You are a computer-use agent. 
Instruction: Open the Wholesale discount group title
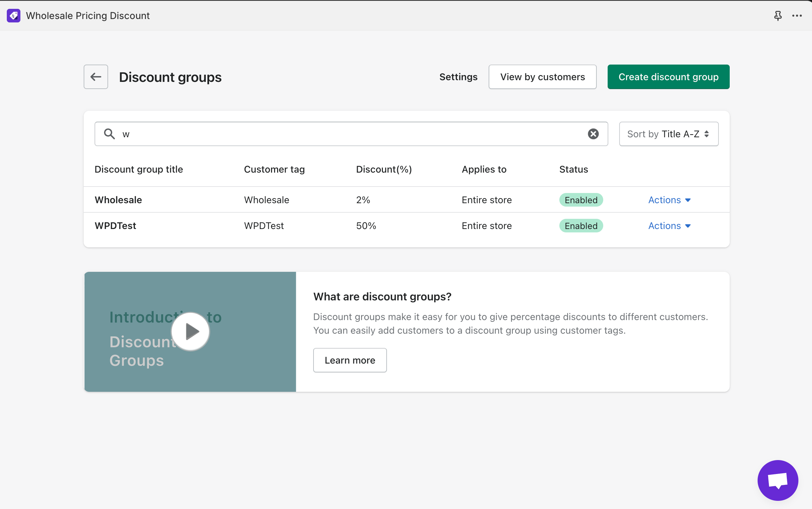click(118, 200)
